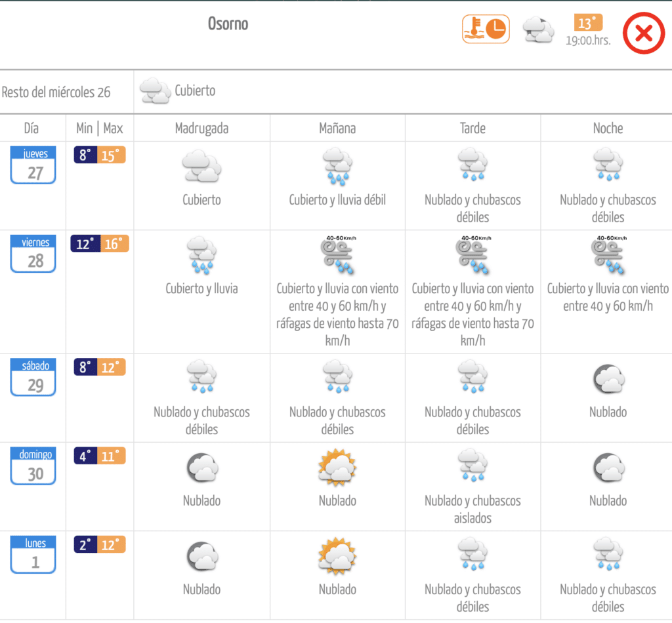The height and width of the screenshot is (623, 672).
Task: Click Saturday night Nublado moon icon
Action: point(608,378)
